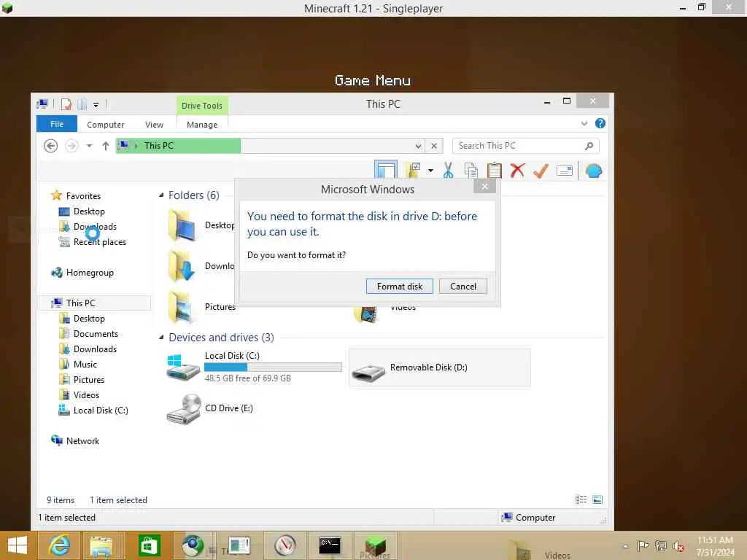This screenshot has width=747, height=560.
Task: Click the address bar clear X button
Action: pos(433,146)
